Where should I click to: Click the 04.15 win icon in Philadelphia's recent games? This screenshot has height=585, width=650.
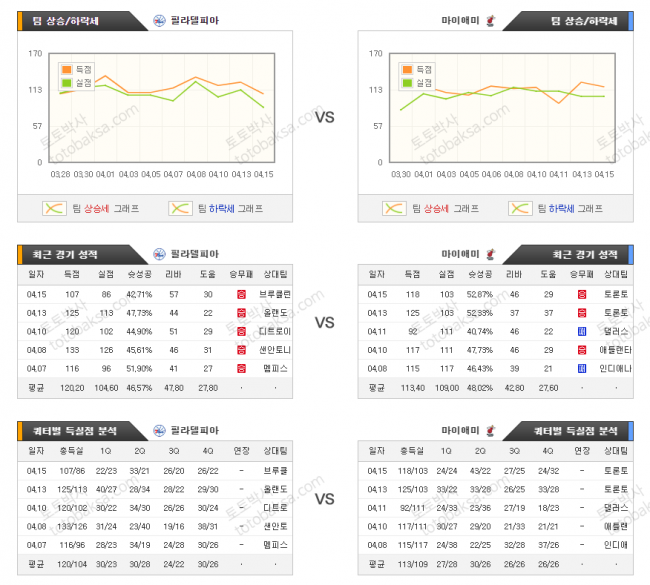coord(242,294)
